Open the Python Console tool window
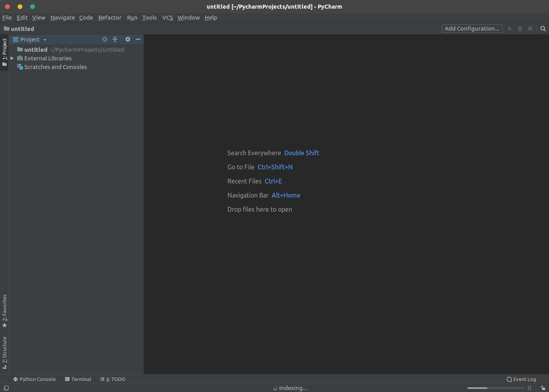Viewport: 549px width, 392px height. pos(35,379)
